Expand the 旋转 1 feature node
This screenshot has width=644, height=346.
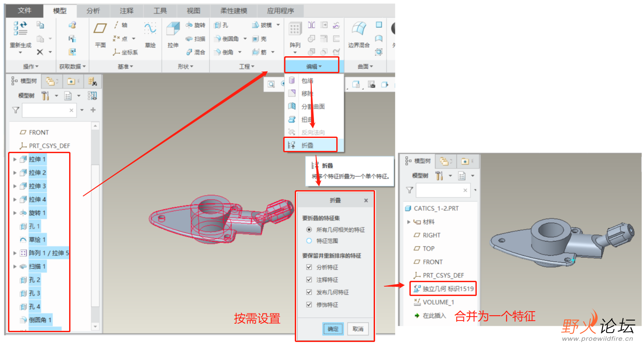point(15,213)
